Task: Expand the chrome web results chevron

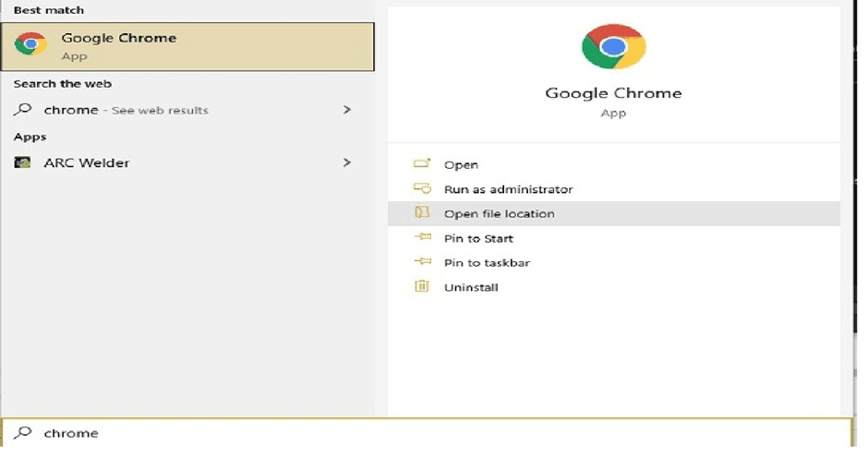Action: click(347, 110)
